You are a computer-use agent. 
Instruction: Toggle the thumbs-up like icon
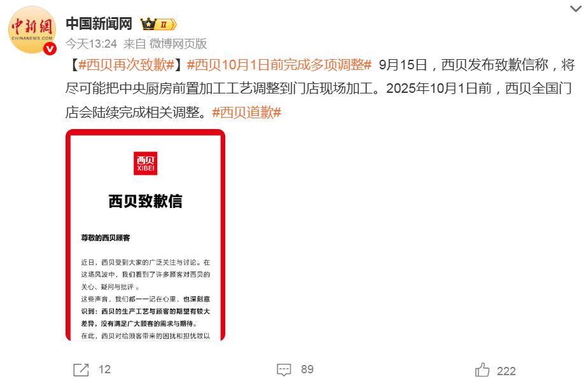(x=482, y=369)
